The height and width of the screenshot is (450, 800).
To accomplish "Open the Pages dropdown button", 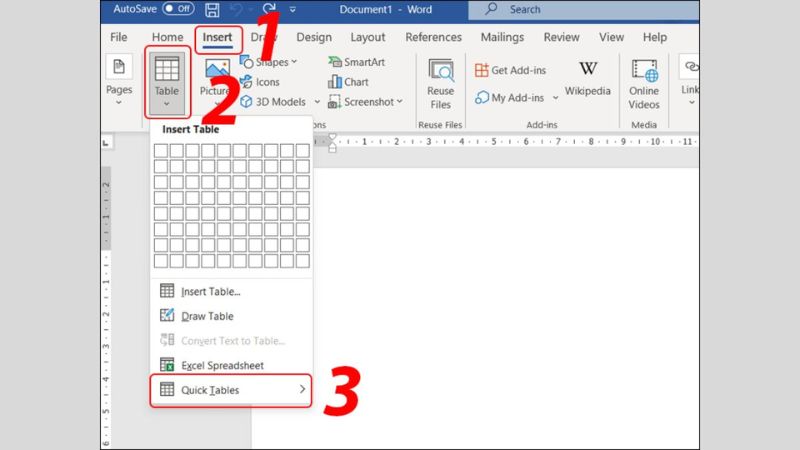I will (x=119, y=81).
